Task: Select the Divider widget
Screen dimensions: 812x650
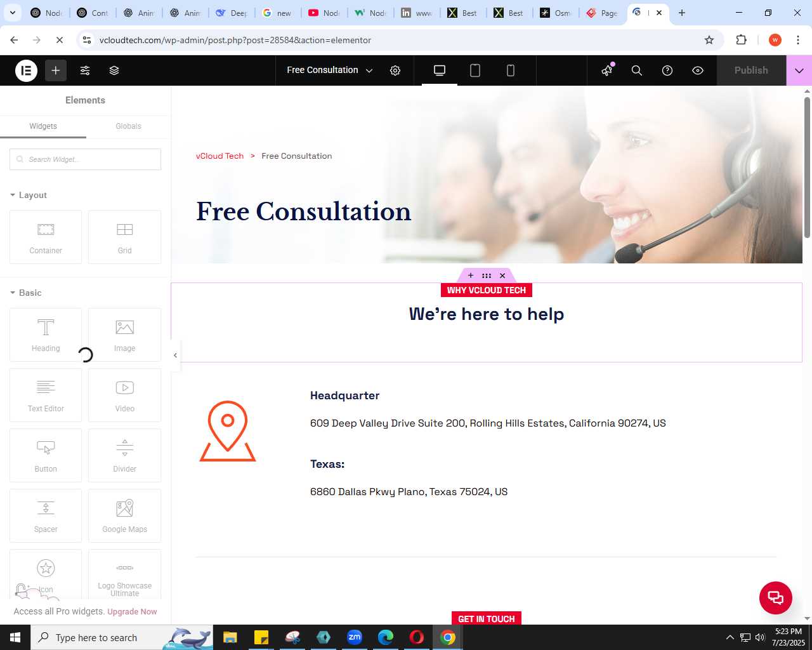Action: tap(124, 455)
